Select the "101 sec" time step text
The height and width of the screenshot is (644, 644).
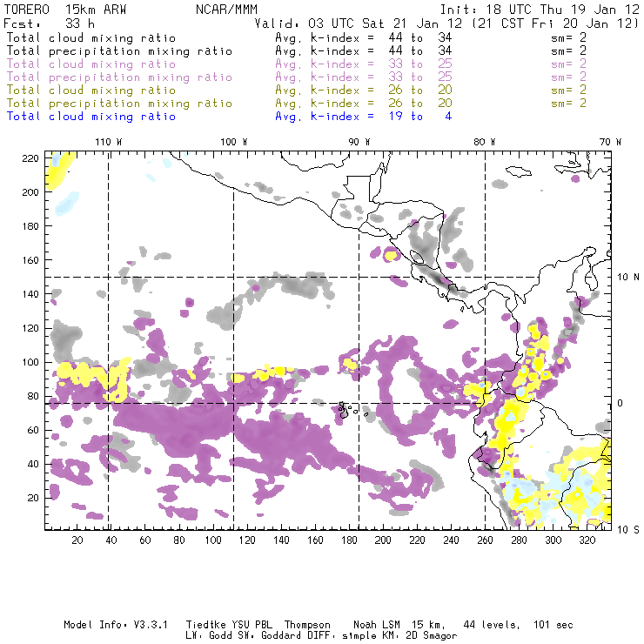click(x=553, y=625)
